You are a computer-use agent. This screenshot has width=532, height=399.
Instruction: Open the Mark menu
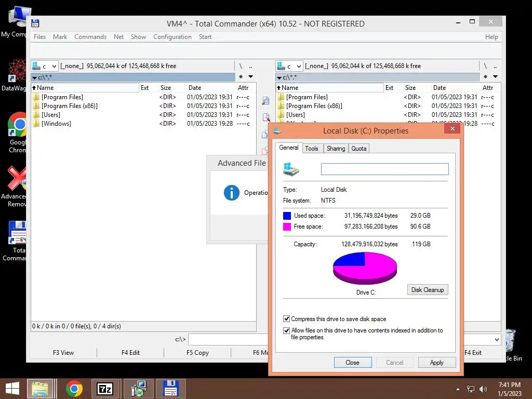[x=60, y=37]
